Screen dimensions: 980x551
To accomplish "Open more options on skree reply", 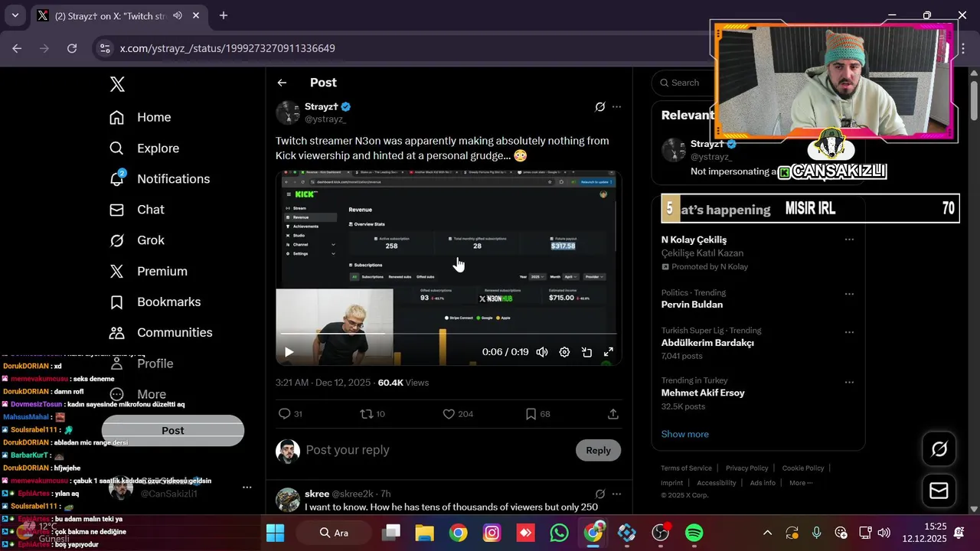I will point(616,494).
